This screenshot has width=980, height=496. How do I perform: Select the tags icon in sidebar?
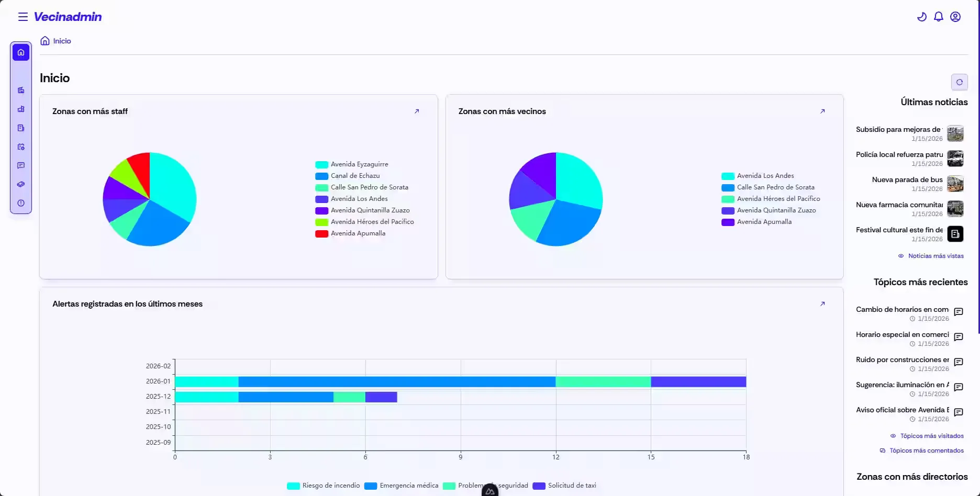click(x=21, y=184)
